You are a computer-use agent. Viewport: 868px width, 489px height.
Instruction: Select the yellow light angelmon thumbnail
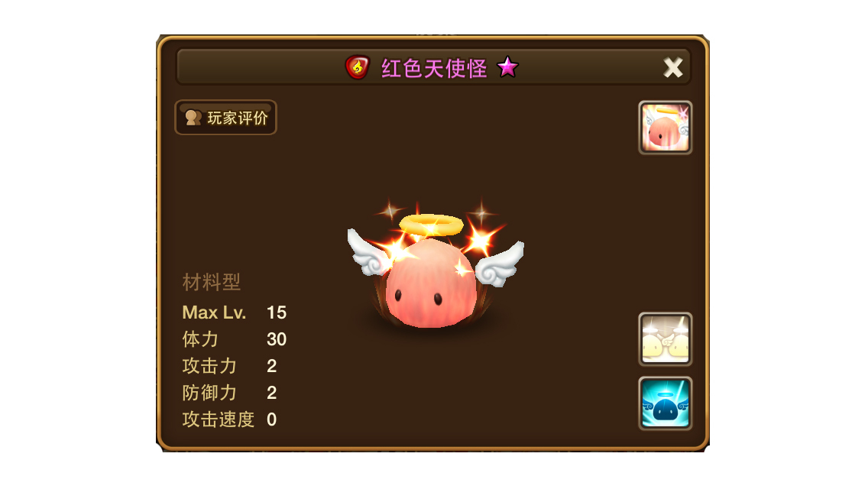[x=665, y=339]
